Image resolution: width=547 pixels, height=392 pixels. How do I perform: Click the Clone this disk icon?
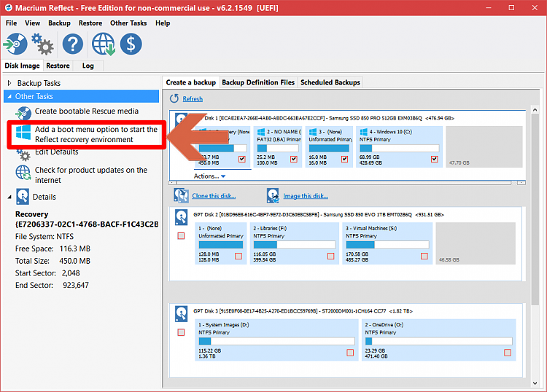tap(181, 195)
